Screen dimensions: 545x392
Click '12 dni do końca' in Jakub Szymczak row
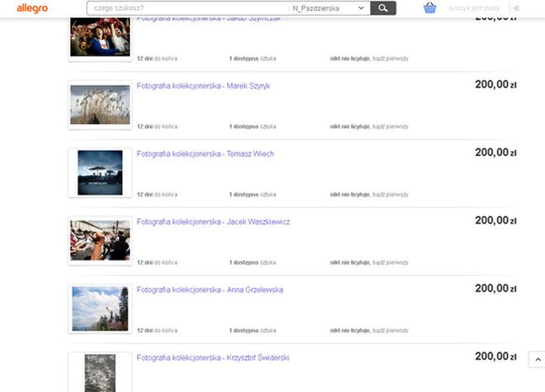(157, 58)
